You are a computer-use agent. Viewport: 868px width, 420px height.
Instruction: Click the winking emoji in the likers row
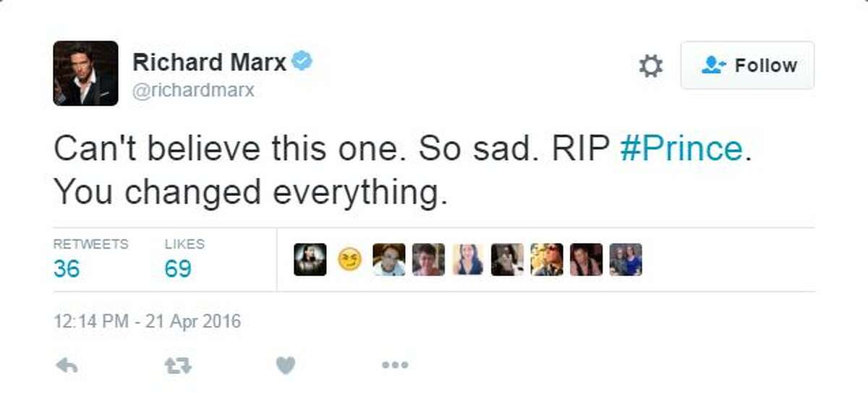click(x=347, y=260)
